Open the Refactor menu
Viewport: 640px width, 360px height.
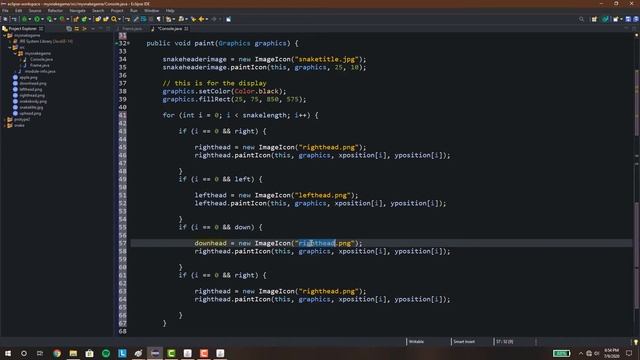point(55,11)
